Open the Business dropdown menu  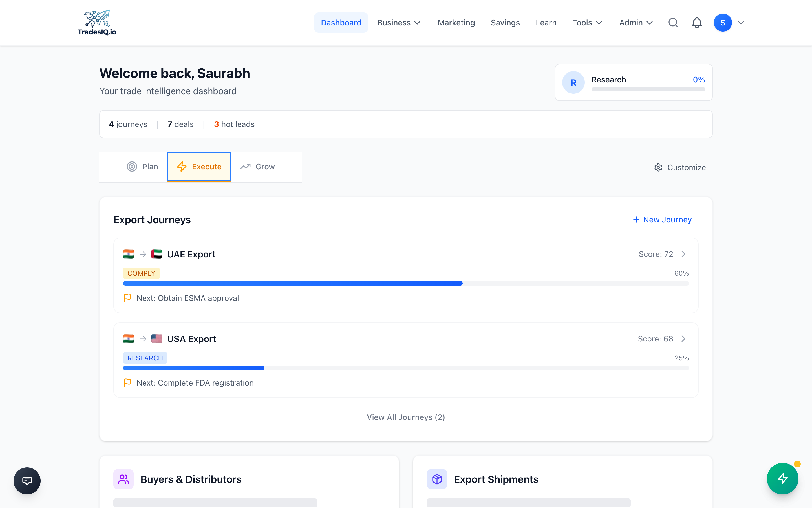[x=399, y=23]
